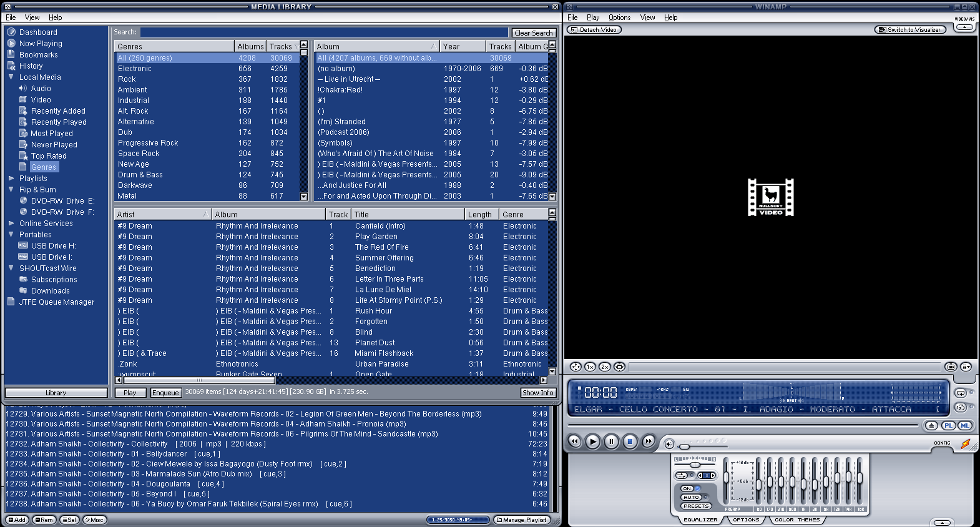The image size is (980, 527).
Task: Adjust the balance slider in equalizer drawer
Action: click(695, 465)
